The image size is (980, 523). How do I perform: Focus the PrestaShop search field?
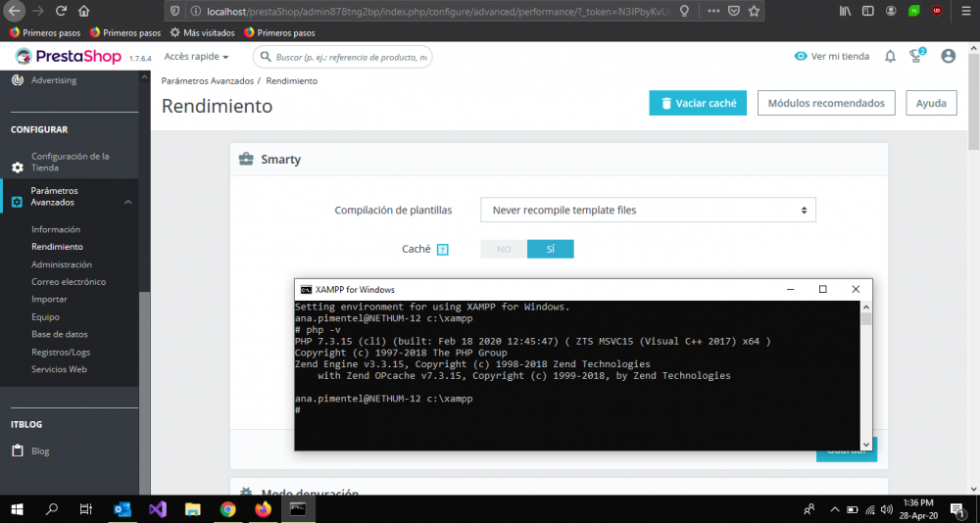[x=342, y=57]
